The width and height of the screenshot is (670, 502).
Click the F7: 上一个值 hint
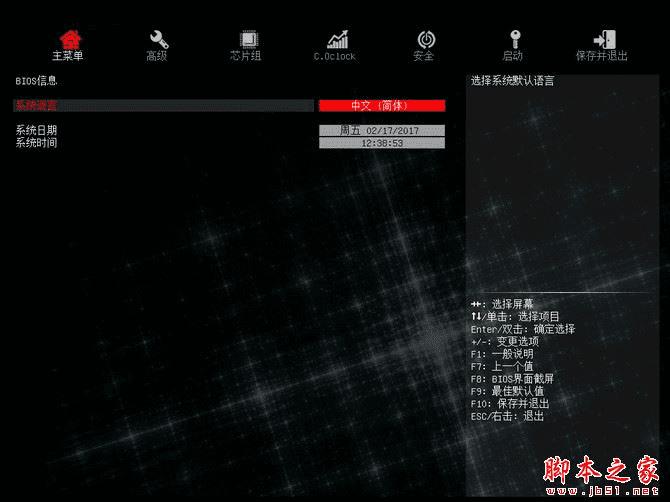(x=502, y=367)
